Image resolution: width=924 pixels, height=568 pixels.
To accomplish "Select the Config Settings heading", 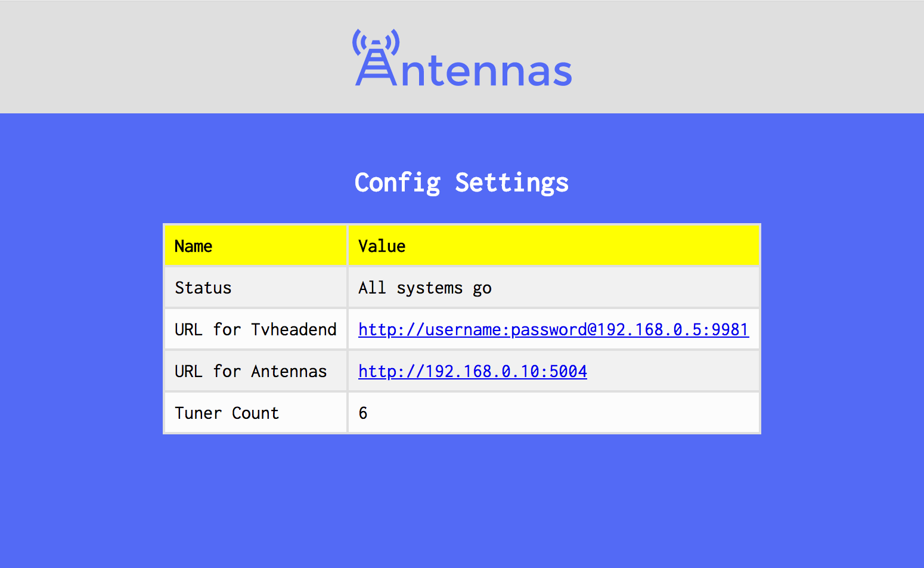I will (462, 183).
